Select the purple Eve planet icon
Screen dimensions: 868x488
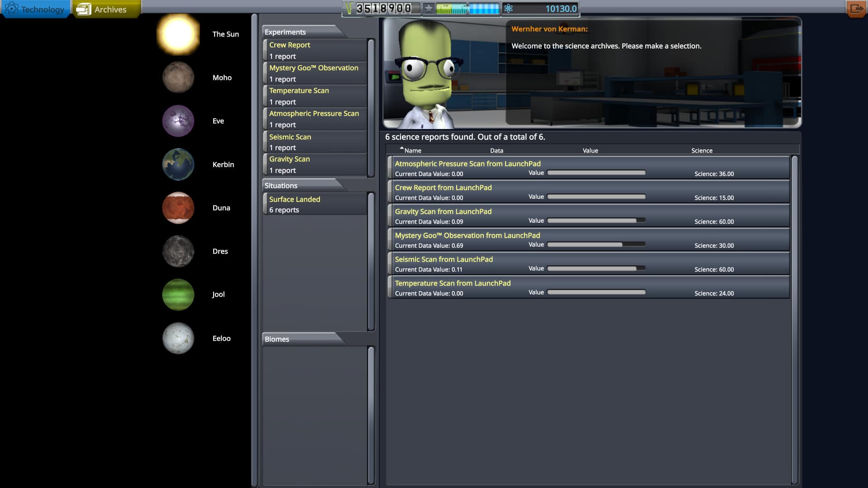click(178, 121)
